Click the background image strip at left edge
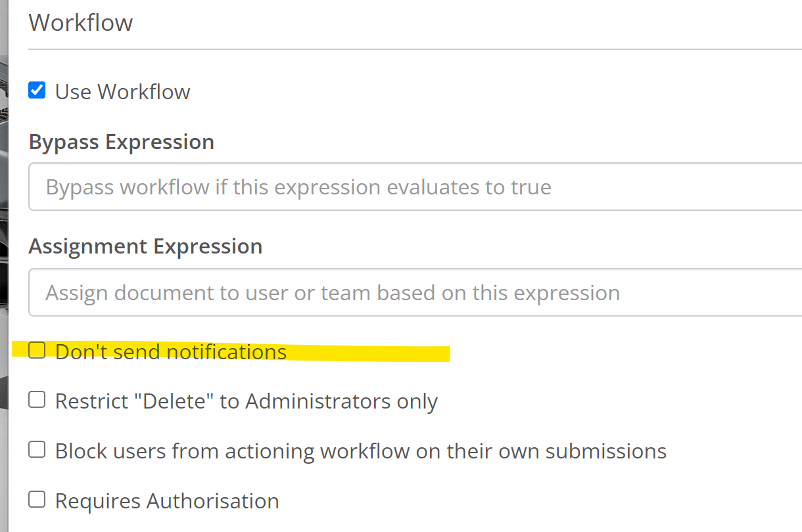Screen dimensions: 802x532 [x=5, y=197]
